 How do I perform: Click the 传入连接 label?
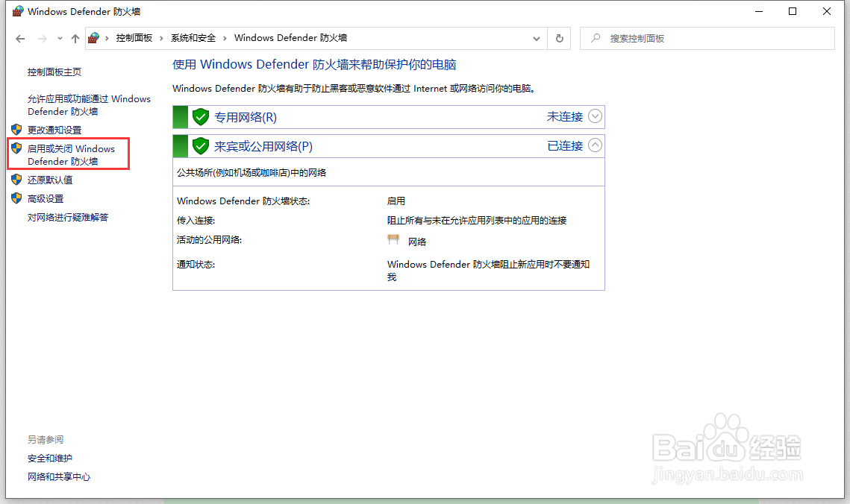point(196,221)
